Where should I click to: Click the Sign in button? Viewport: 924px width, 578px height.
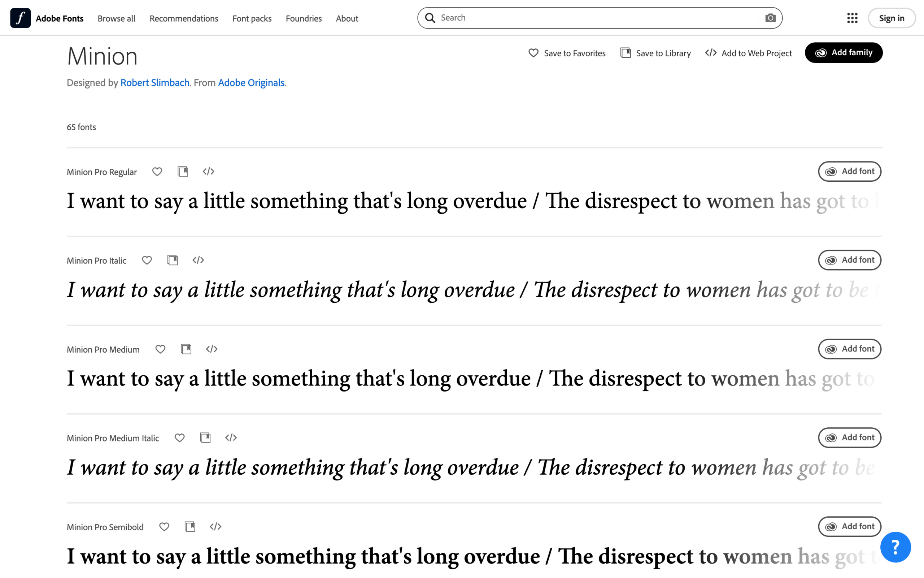tap(892, 18)
